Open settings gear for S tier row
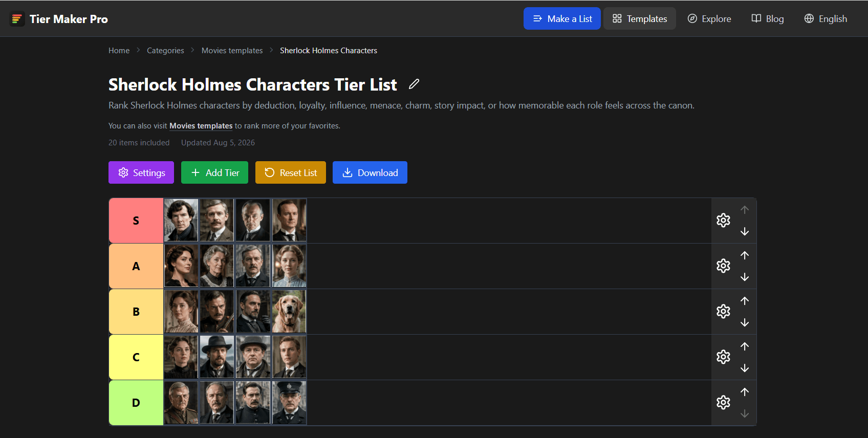The width and height of the screenshot is (868, 438). pyautogui.click(x=723, y=221)
